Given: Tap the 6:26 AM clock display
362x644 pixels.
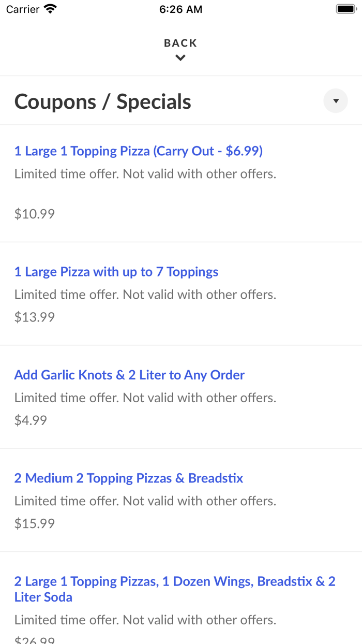Looking at the screenshot, I should [x=180, y=8].
